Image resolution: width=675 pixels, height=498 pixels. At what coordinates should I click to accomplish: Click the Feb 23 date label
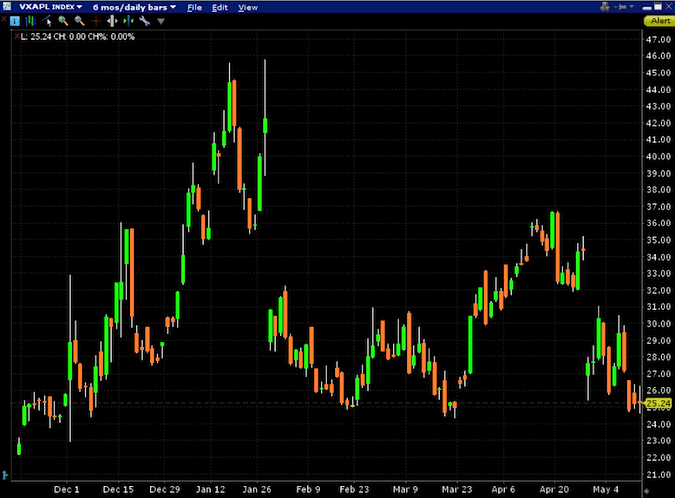click(x=354, y=489)
